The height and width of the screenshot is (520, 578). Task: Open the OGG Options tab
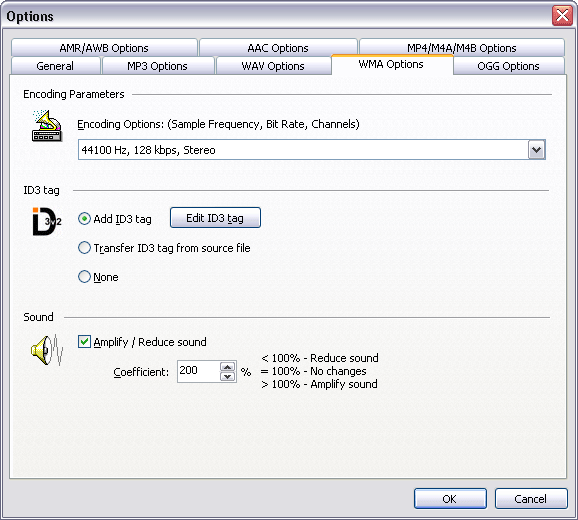(508, 66)
